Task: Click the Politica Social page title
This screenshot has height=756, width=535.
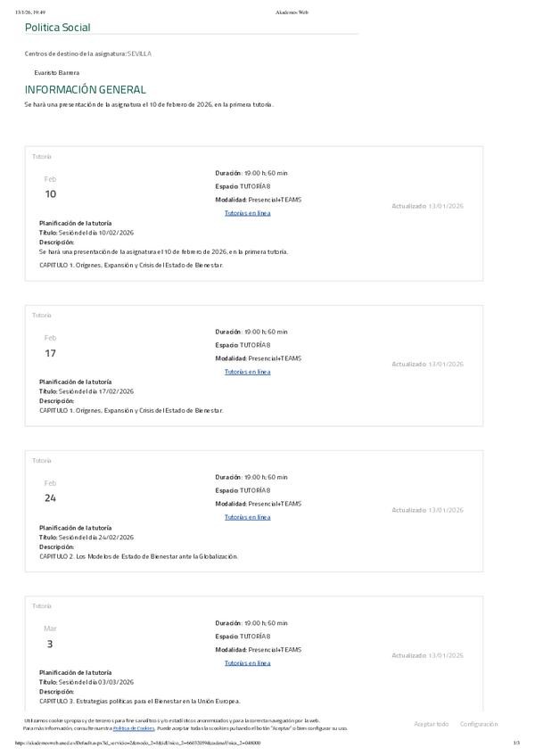Action: pos(57,28)
